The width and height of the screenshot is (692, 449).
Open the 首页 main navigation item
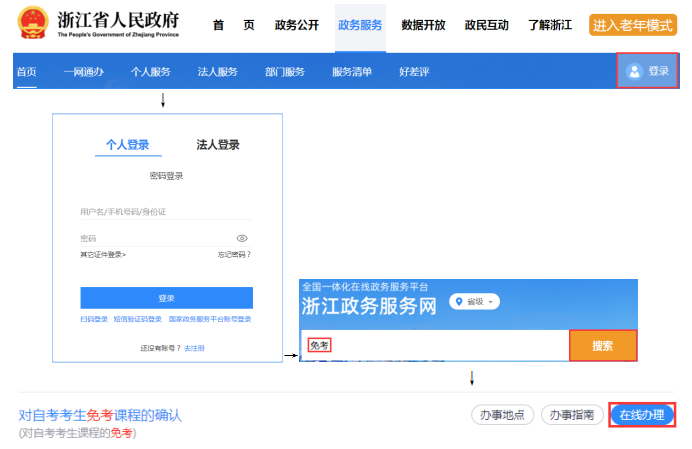[233, 25]
